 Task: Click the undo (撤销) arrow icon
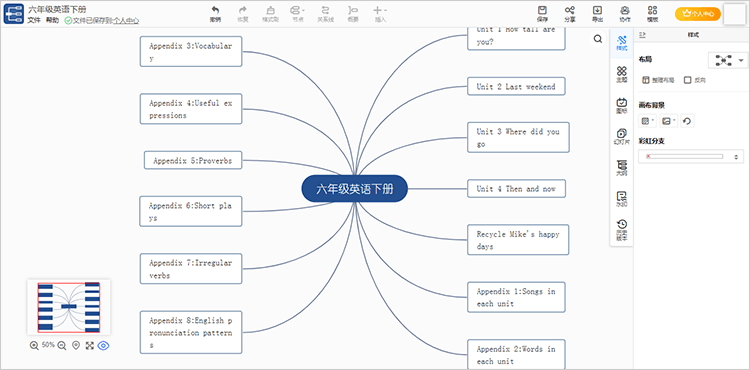(215, 10)
